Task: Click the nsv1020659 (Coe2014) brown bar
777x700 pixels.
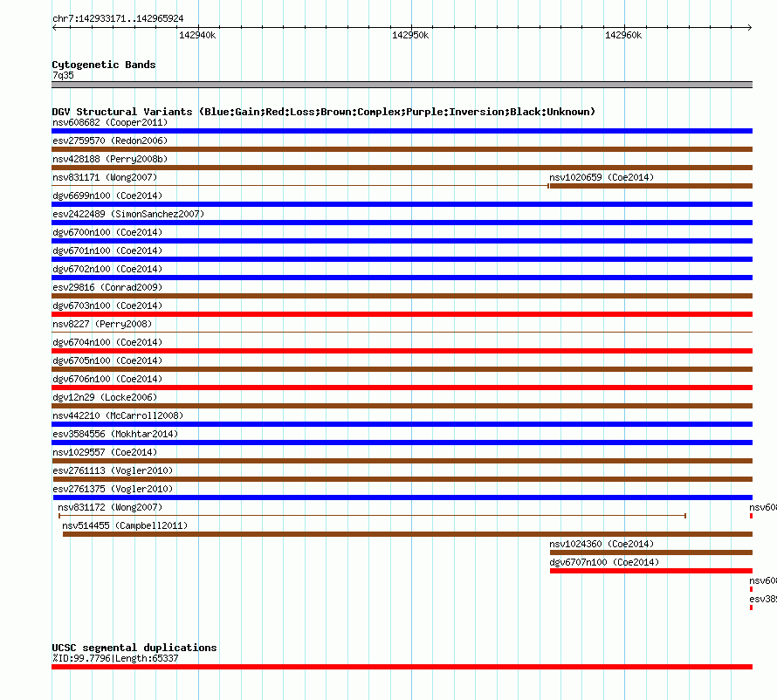Action: [x=651, y=186]
